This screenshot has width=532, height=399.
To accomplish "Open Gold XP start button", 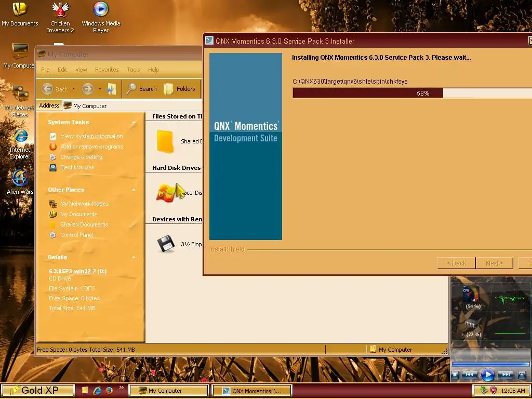I will pos(37,391).
